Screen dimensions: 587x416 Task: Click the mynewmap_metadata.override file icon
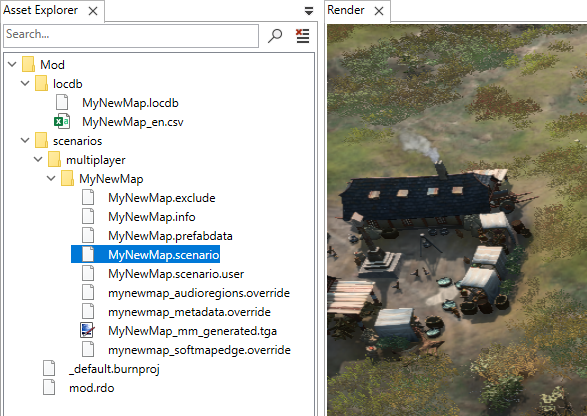pos(88,312)
